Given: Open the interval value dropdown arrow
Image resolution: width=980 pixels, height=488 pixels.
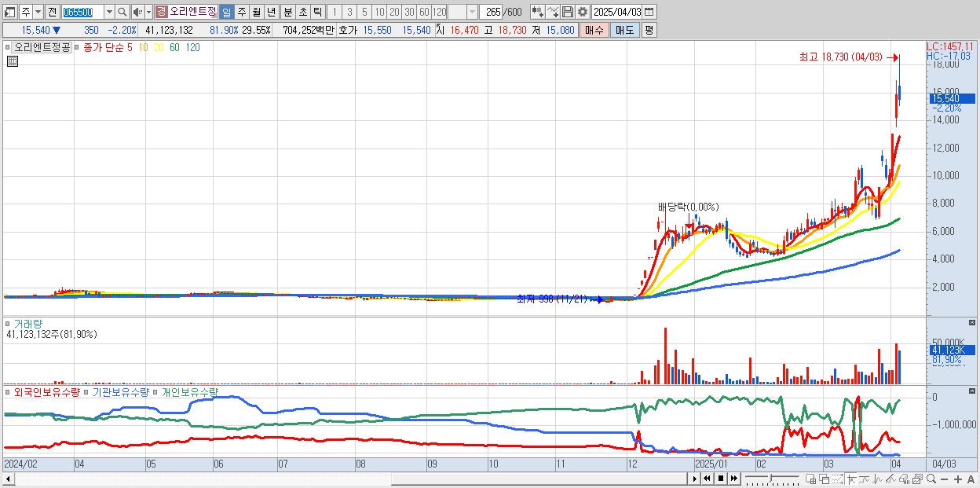Looking at the screenshot, I should pos(472,12).
